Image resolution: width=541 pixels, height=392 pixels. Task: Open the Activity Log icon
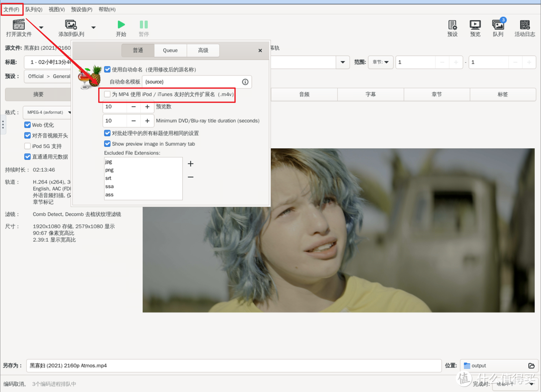coord(524,25)
